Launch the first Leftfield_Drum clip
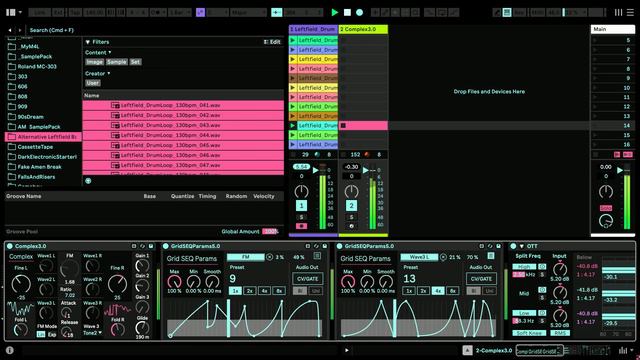 tap(293, 40)
